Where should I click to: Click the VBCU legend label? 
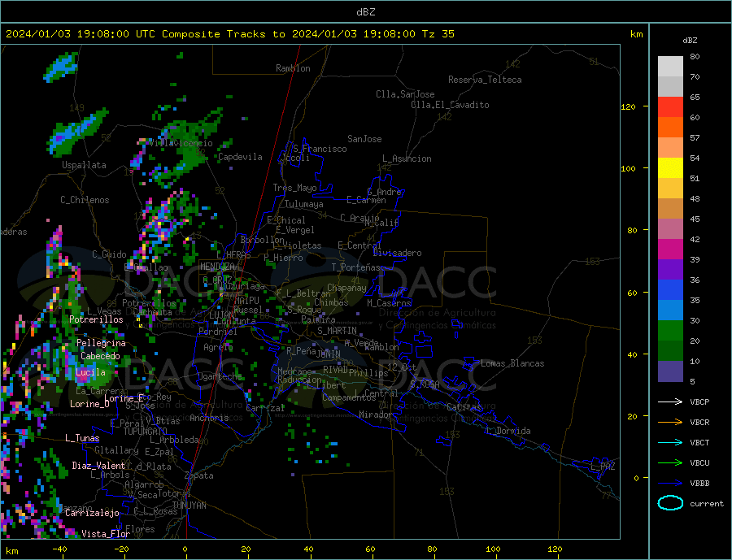pyautogui.click(x=699, y=463)
